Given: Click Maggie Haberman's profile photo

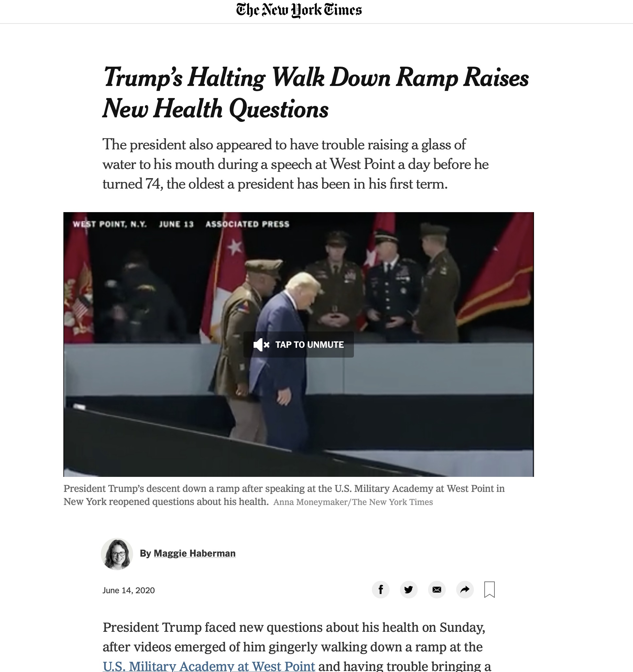Looking at the screenshot, I should (x=117, y=554).
